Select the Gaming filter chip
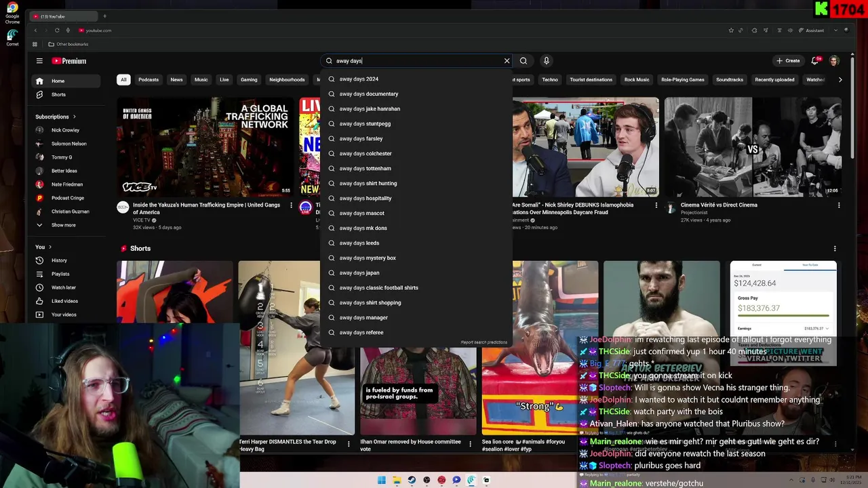Image resolution: width=868 pixels, height=488 pixels. point(249,79)
